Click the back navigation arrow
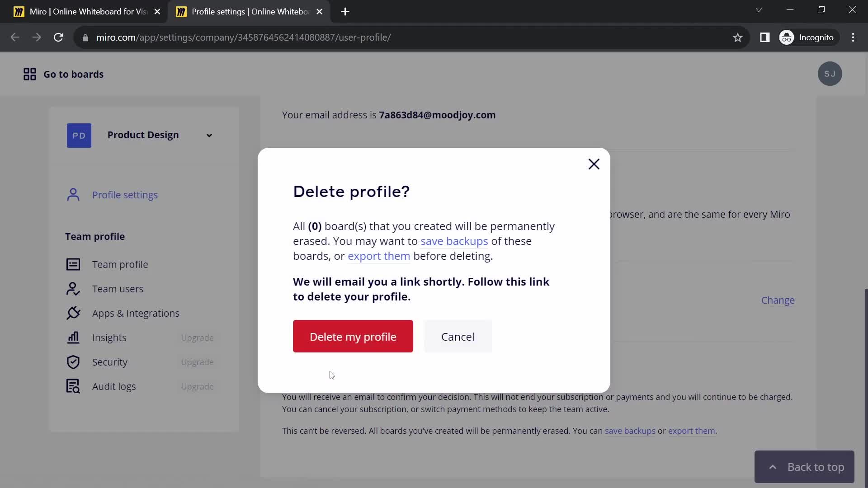The height and width of the screenshot is (488, 868). coord(15,38)
